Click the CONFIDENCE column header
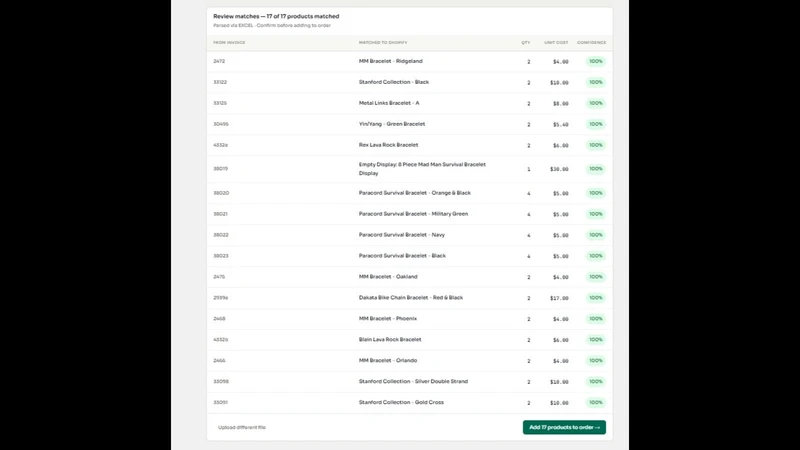This screenshot has height=450, width=800. pos(591,42)
